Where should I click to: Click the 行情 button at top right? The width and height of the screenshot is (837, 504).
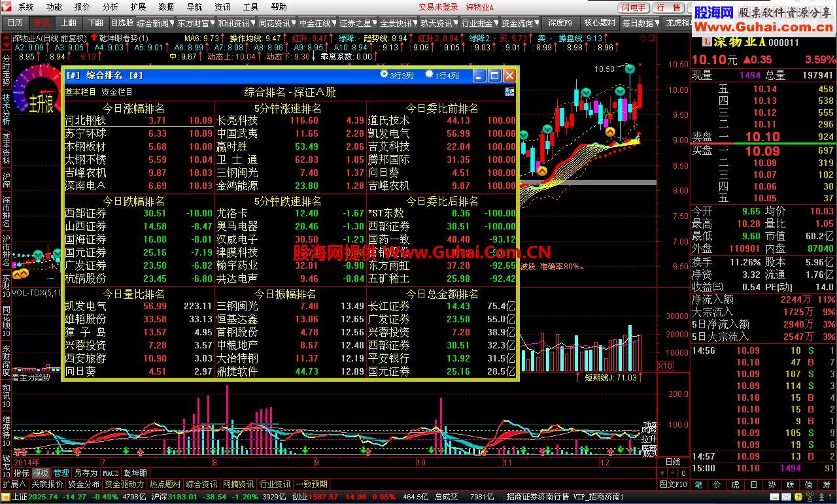coord(668,8)
